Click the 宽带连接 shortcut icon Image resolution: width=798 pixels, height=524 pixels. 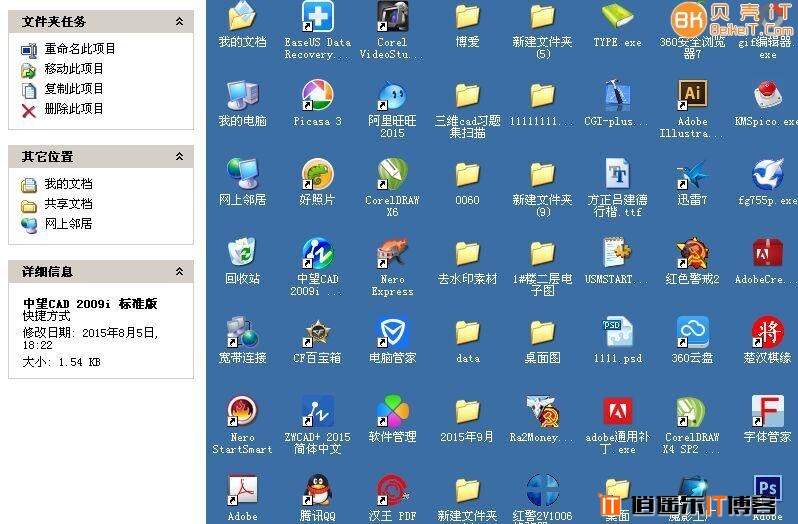click(242, 331)
